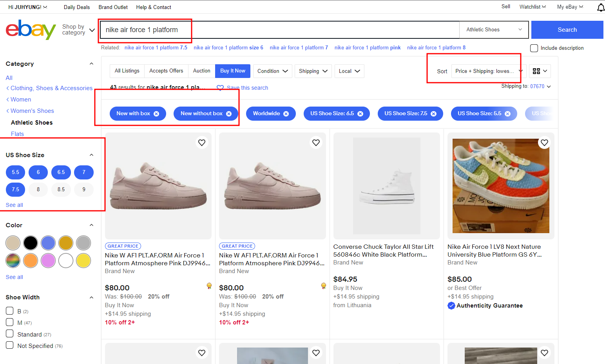This screenshot has height=364, width=605.
Task: Click the search box with nike air force
Action: pos(279,30)
